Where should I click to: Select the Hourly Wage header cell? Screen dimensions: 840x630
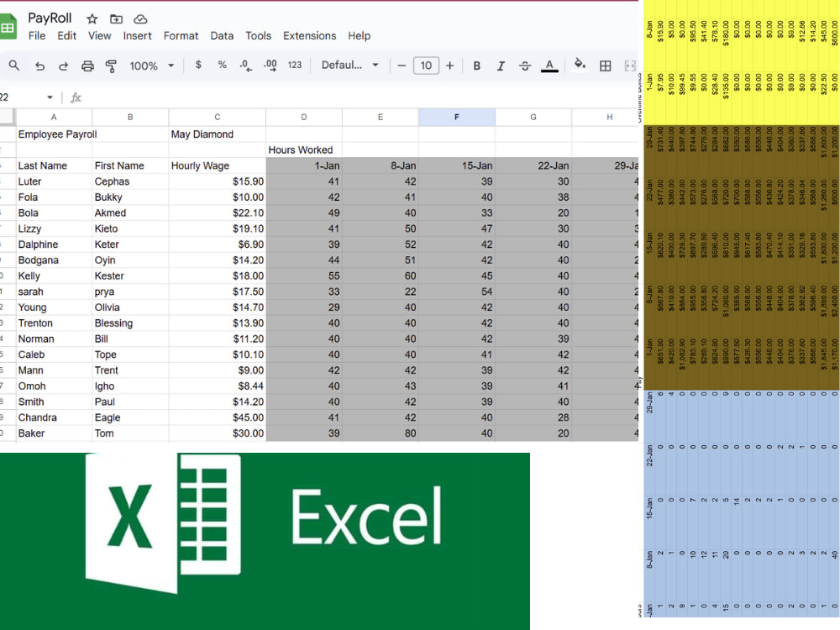[x=217, y=165]
